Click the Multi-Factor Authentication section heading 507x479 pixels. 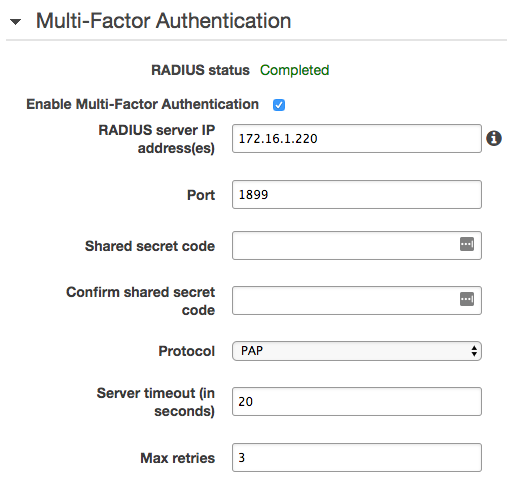tap(163, 21)
